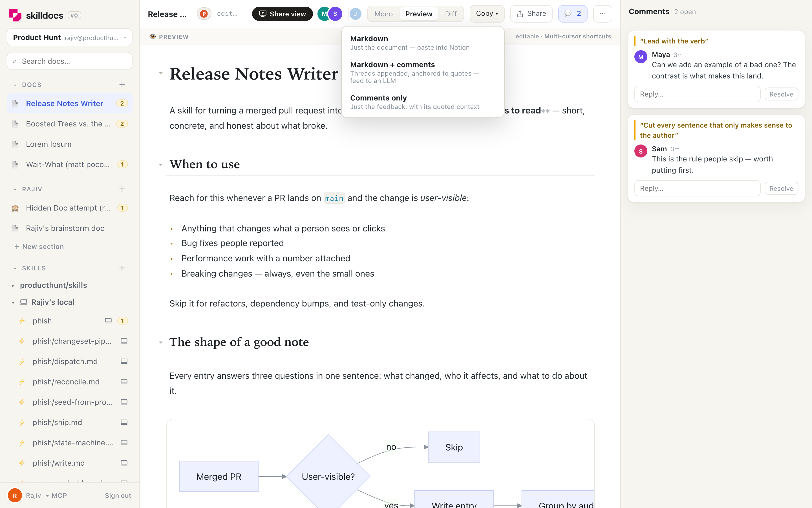Add a new doc in DOCS section
This screenshot has width=812, height=508.
(122, 85)
